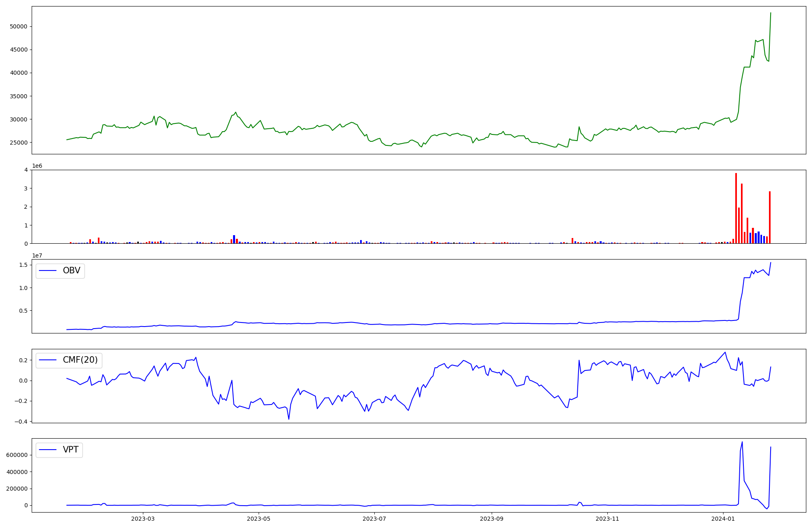Click the final peak of the green price line
Screen dimensions: 812x528
[771, 13]
